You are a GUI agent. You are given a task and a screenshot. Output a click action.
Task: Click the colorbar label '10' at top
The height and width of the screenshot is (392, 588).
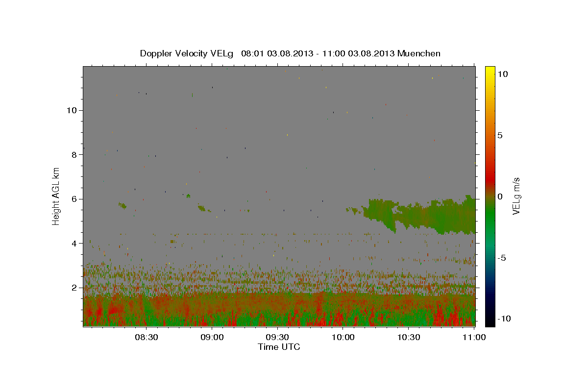coord(502,74)
